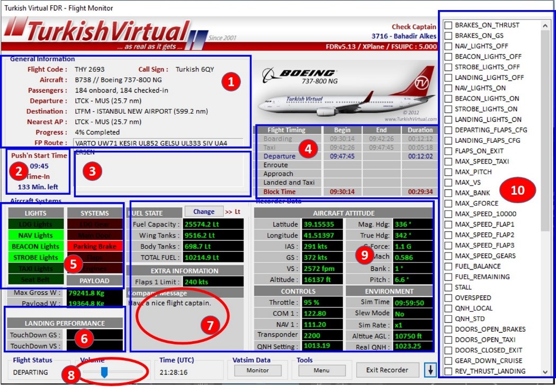The height and width of the screenshot is (392, 556).
Task: Check the MAX_SPEED_GEARS box
Action: pyautogui.click(x=449, y=256)
